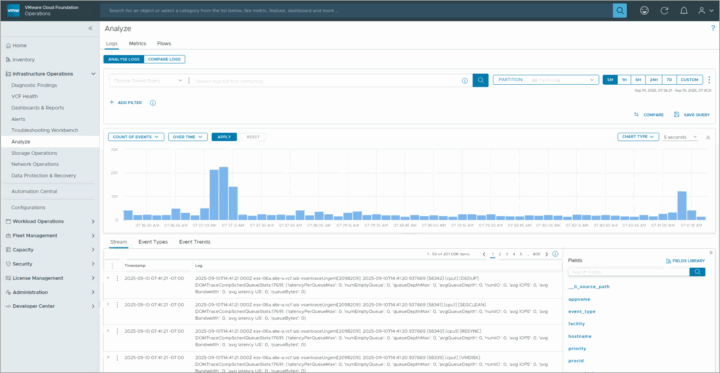This screenshot has height=373, width=720.
Task: Click the refresh icon in header
Action: 664,11
